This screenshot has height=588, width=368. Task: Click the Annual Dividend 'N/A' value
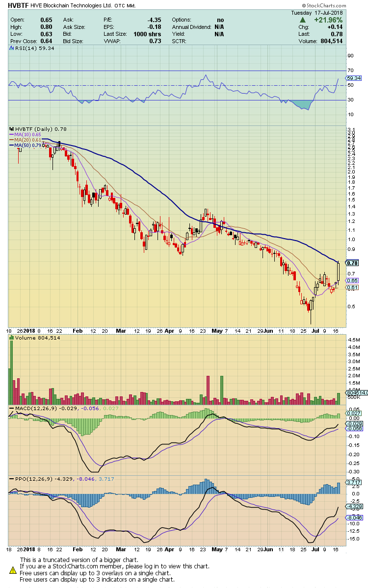(x=219, y=27)
